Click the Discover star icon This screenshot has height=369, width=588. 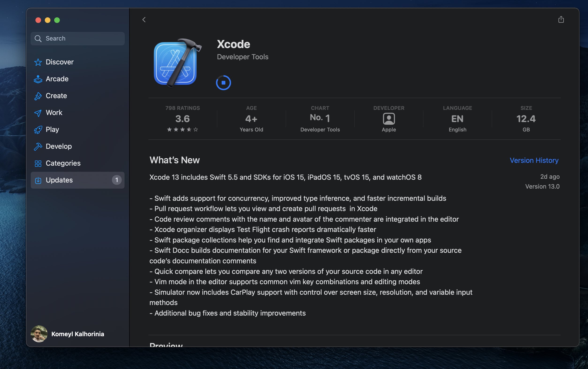click(x=38, y=62)
